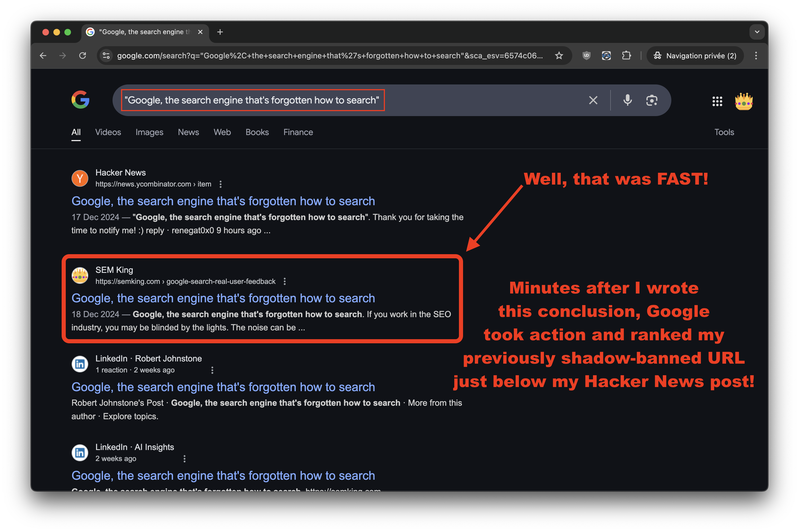The image size is (799, 532).
Task: Open the uBlock Origin shield extension
Action: pos(586,56)
